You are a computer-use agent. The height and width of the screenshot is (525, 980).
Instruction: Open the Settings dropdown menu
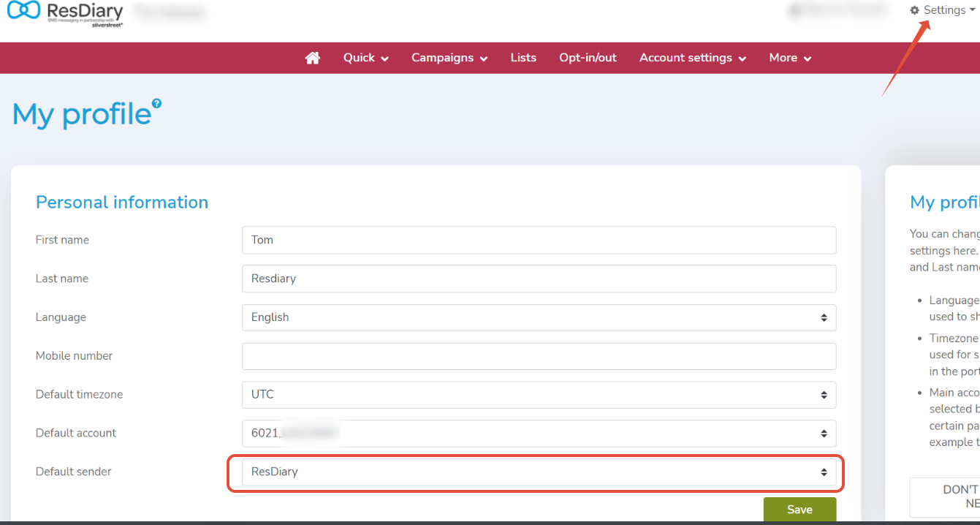click(x=943, y=10)
